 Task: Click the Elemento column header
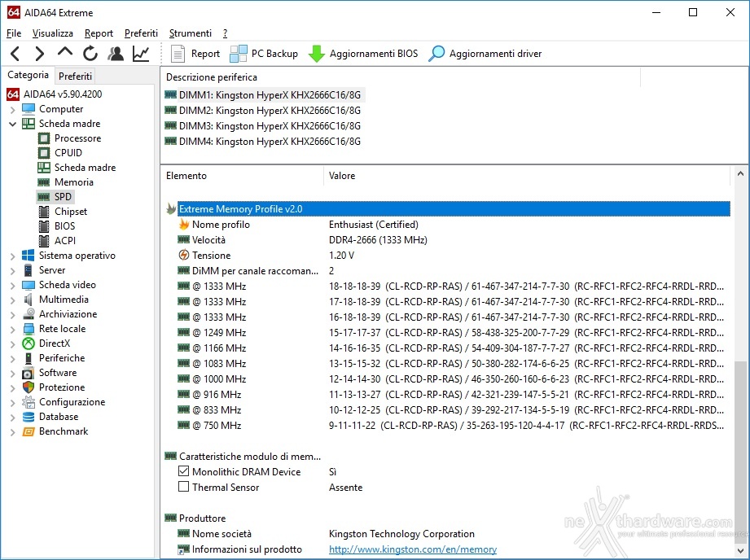pyautogui.click(x=243, y=176)
